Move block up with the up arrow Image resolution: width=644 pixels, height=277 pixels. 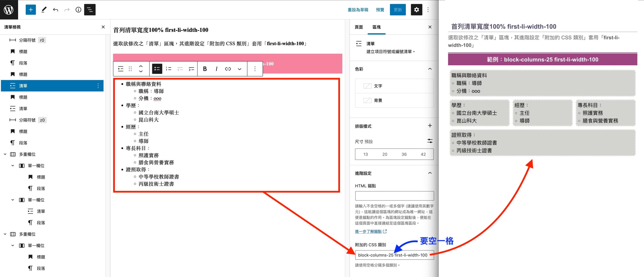[x=141, y=66]
